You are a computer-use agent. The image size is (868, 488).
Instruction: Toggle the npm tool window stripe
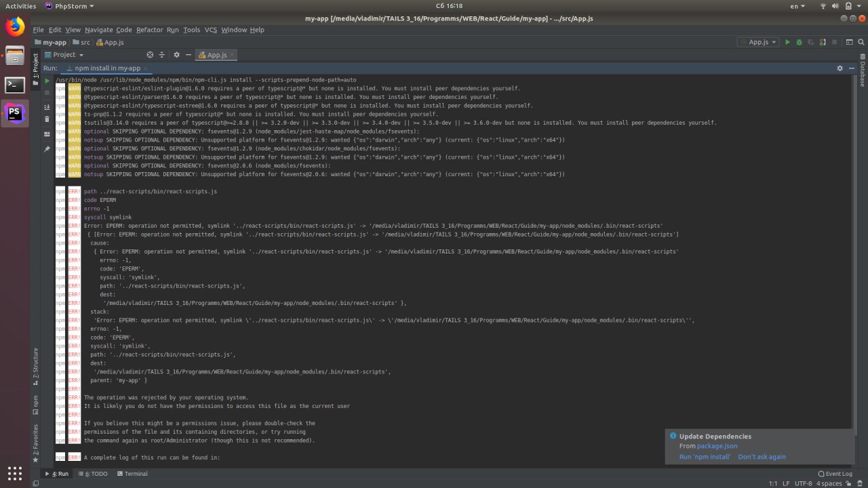pos(36,404)
